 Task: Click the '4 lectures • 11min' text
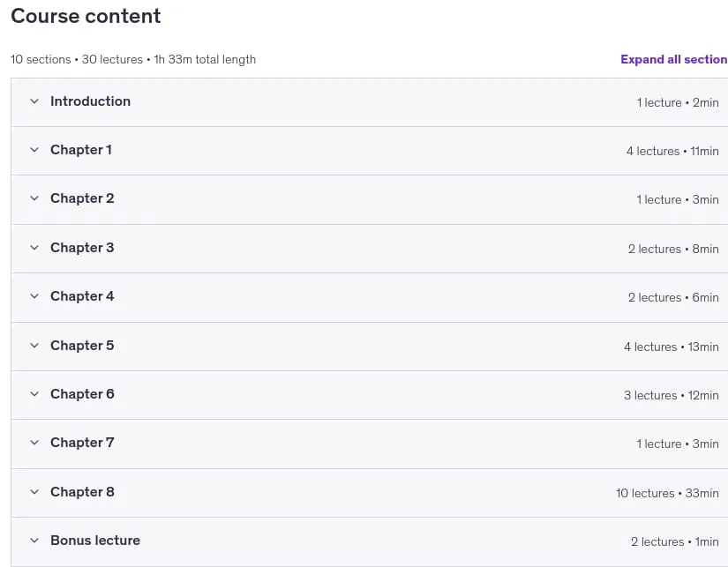coord(672,151)
